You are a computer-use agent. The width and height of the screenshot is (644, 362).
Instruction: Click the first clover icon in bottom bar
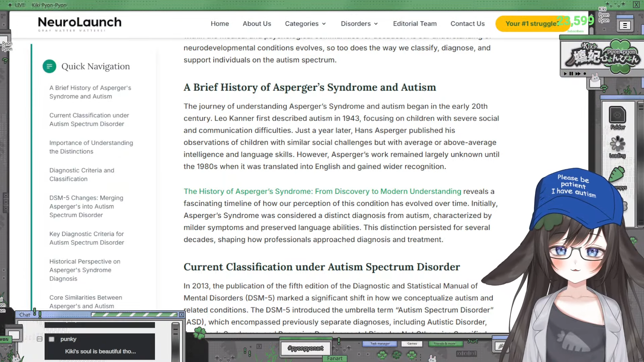382,354
